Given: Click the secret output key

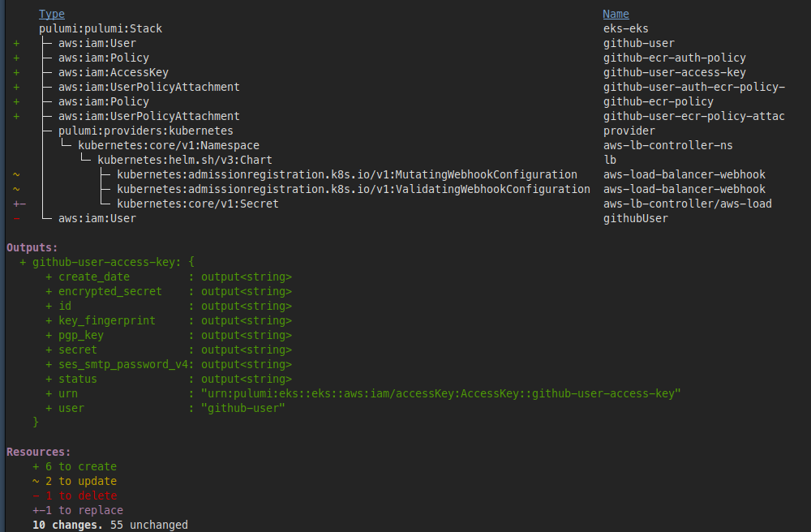Looking at the screenshot, I should click(x=78, y=350).
